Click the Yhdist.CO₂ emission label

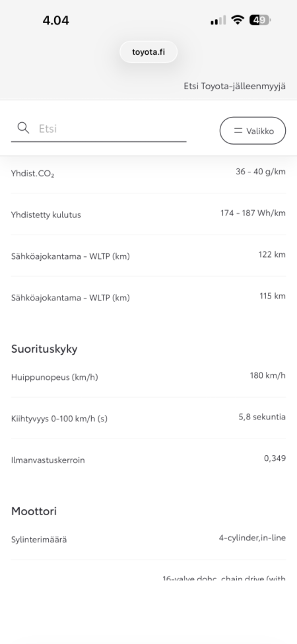pyautogui.click(x=33, y=174)
